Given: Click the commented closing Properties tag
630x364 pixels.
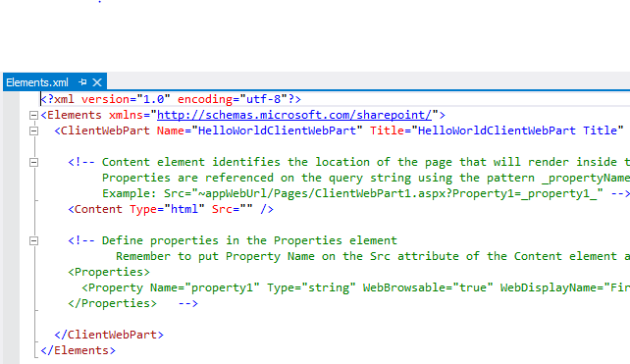Looking at the screenshot, I should click(x=112, y=303).
